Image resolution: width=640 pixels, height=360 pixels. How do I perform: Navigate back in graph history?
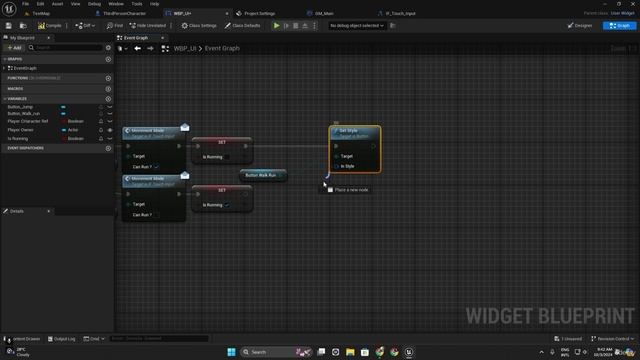138,48
